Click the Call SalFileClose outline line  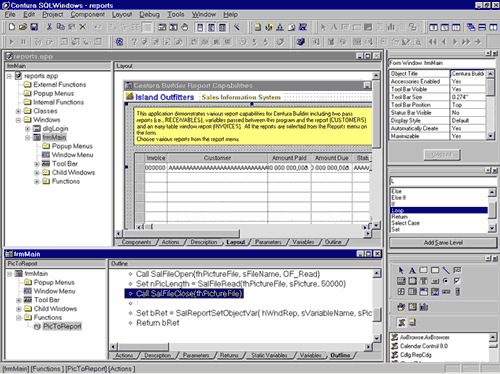(184, 294)
